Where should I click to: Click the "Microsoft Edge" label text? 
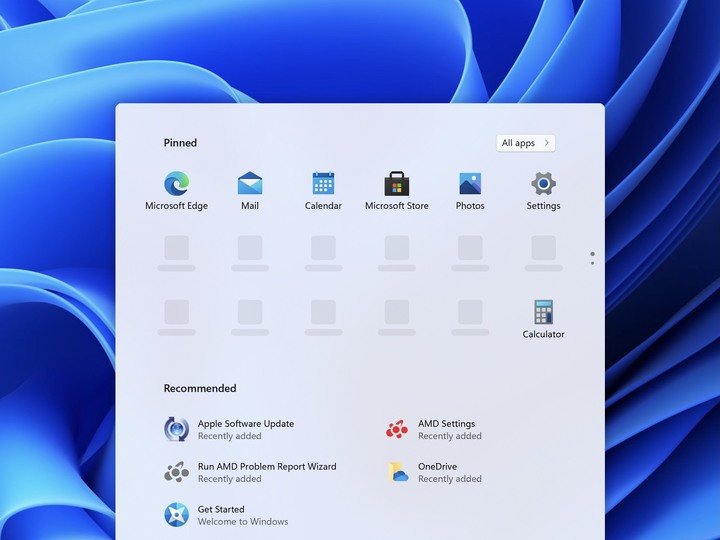[x=176, y=206]
